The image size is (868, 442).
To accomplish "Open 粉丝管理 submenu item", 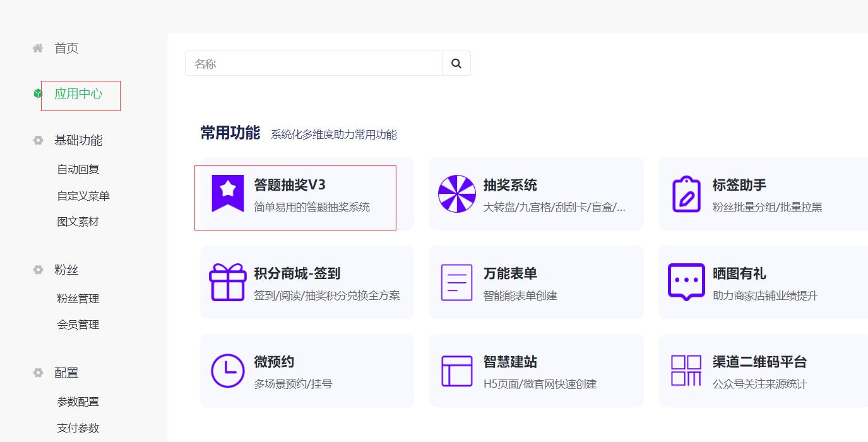I will 78,299.
